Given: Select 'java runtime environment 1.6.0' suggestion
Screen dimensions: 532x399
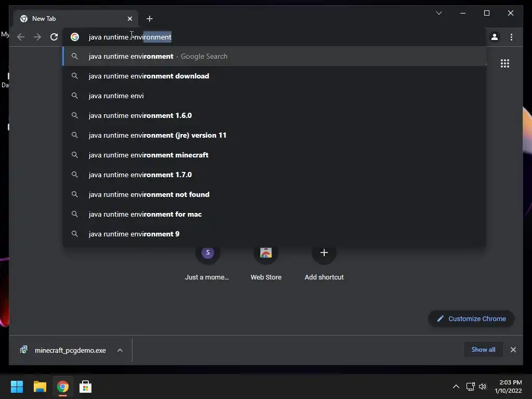Looking at the screenshot, I should pos(274,115).
